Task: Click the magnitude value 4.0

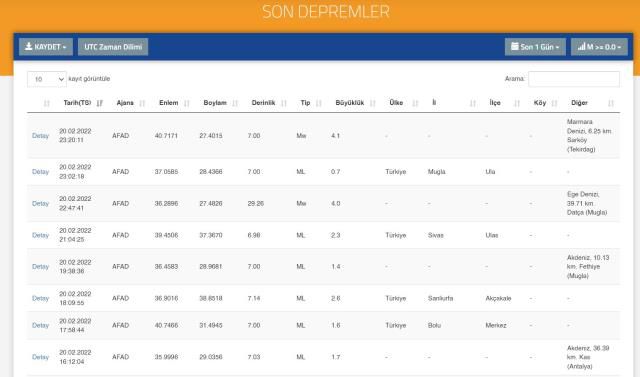Action: (336, 204)
